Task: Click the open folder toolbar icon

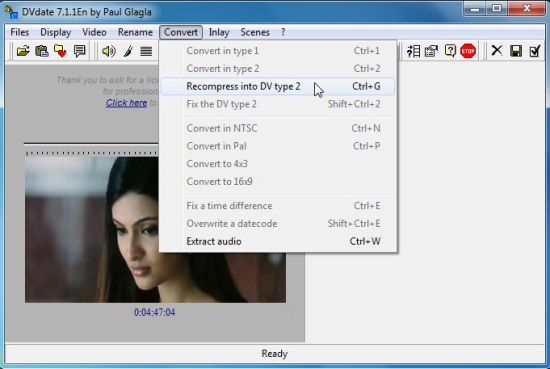Action: click(23, 51)
